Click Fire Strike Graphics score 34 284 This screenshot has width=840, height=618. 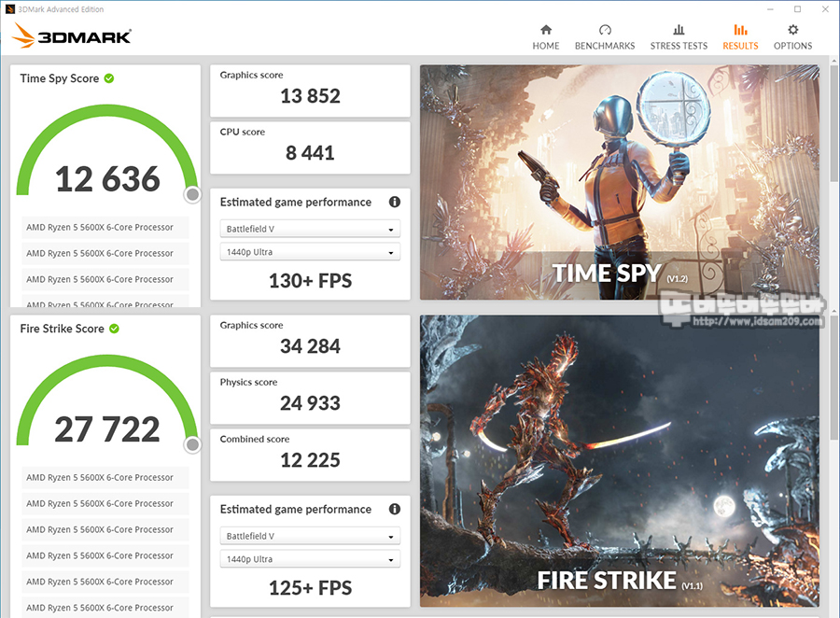coord(310,346)
